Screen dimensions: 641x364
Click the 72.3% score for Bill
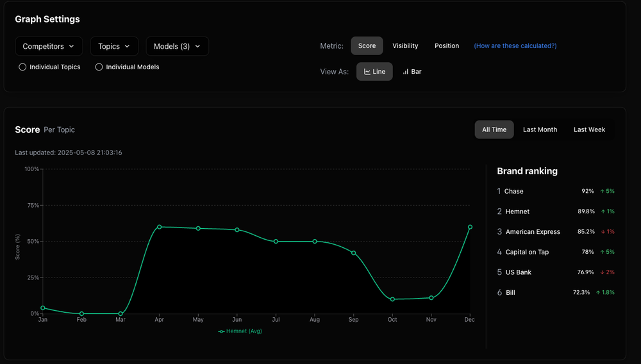[581, 292]
